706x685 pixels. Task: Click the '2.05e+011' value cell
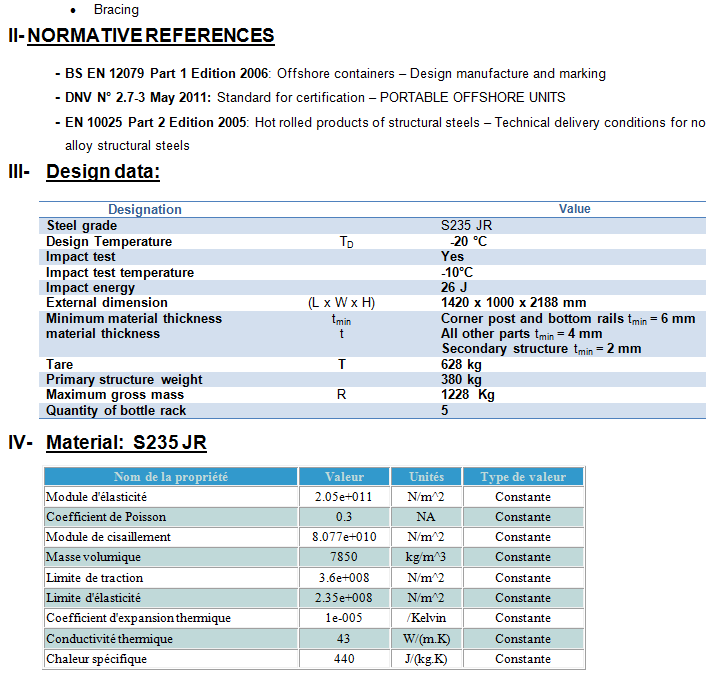click(344, 497)
